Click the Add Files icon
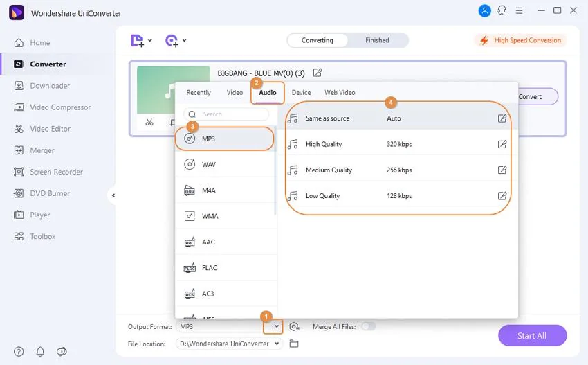Viewport: 588px width, 365px height. coord(137,41)
